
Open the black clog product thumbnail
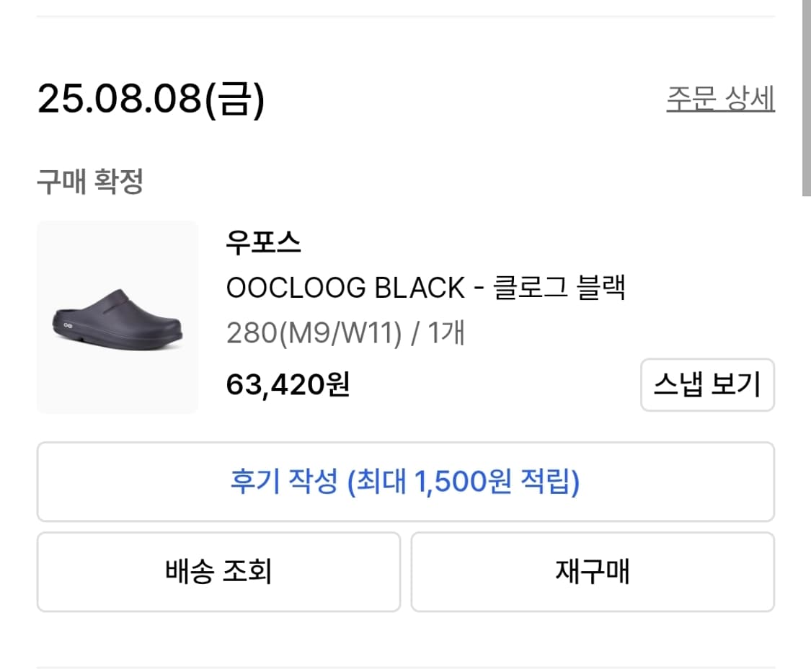[x=118, y=317]
